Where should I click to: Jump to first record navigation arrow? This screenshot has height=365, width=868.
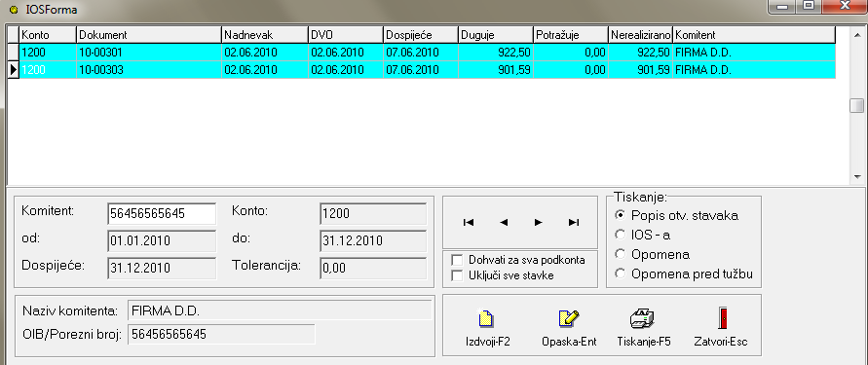(x=469, y=222)
